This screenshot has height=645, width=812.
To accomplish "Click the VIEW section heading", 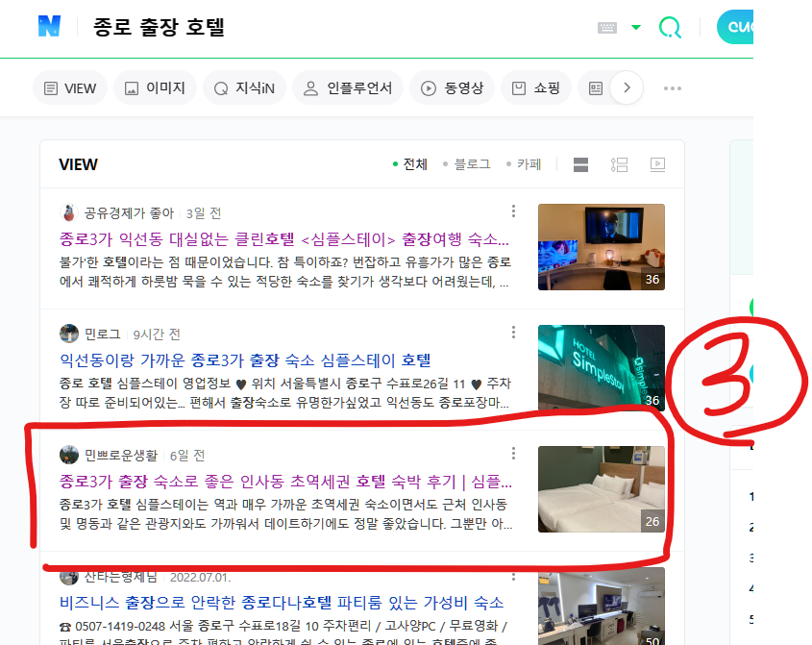I will tap(78, 164).
